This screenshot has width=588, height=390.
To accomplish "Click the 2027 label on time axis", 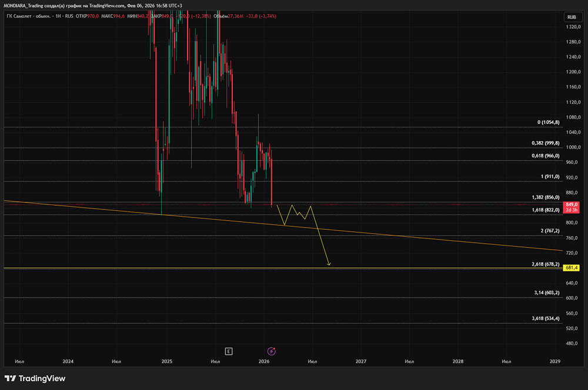I will tap(361, 362).
